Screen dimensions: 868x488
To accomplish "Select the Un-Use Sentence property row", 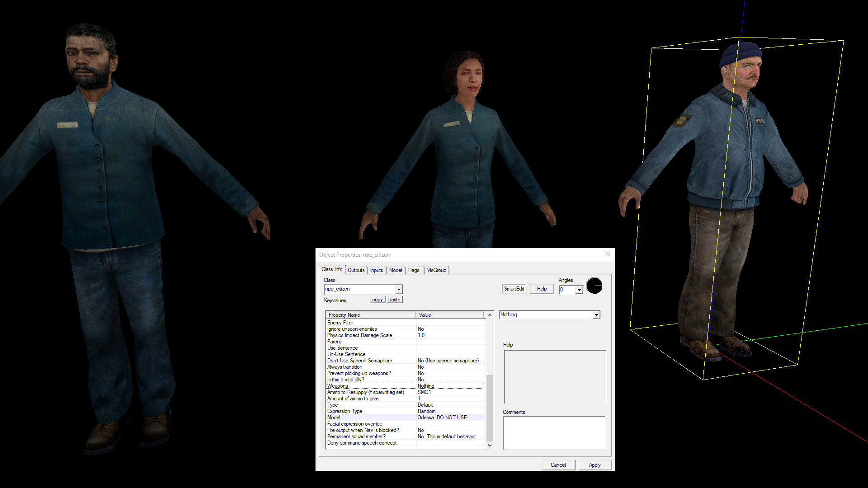I will point(405,354).
